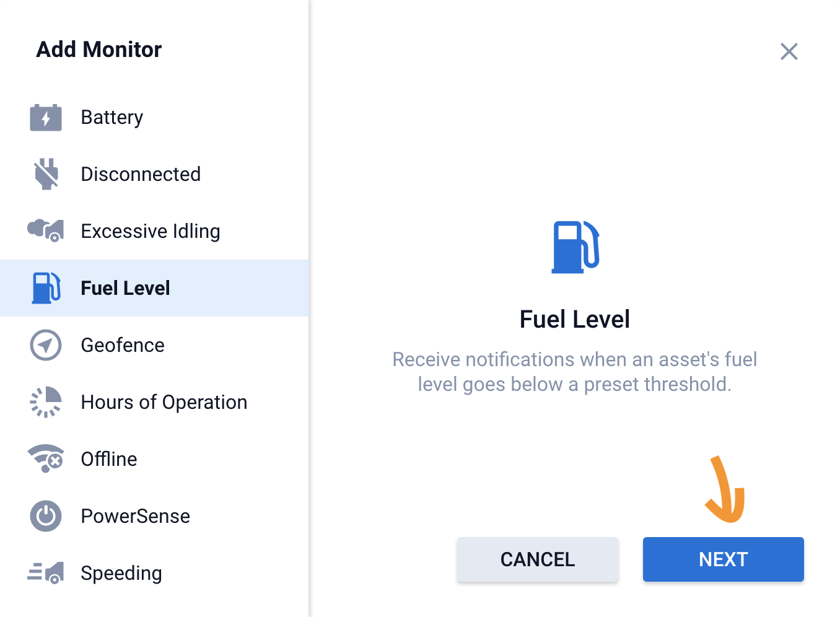Screen dimensions: 840x617
Task: Pick the Geofence monitor option
Action: point(123,345)
